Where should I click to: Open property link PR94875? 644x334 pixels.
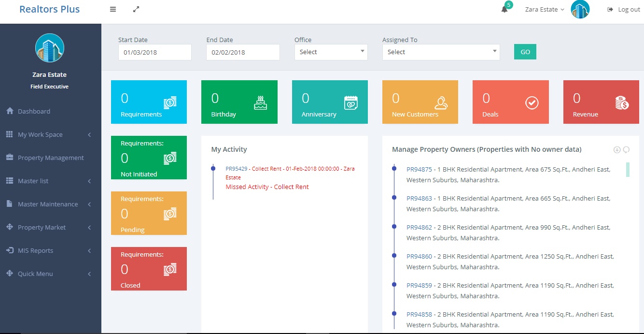coord(419,170)
